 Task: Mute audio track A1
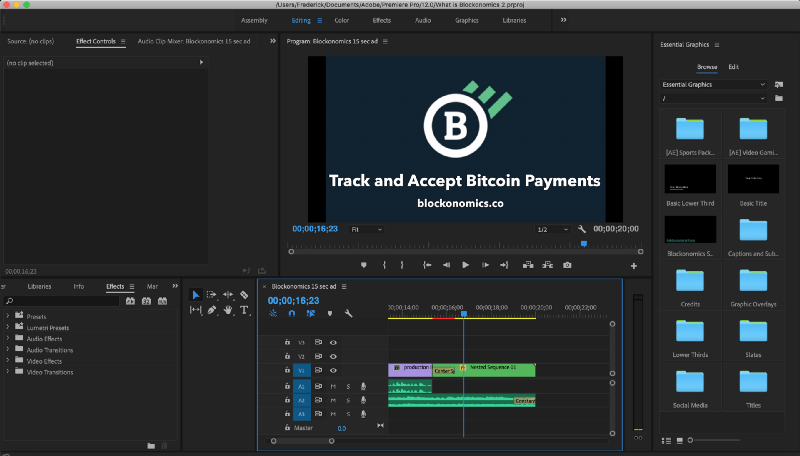(x=333, y=386)
